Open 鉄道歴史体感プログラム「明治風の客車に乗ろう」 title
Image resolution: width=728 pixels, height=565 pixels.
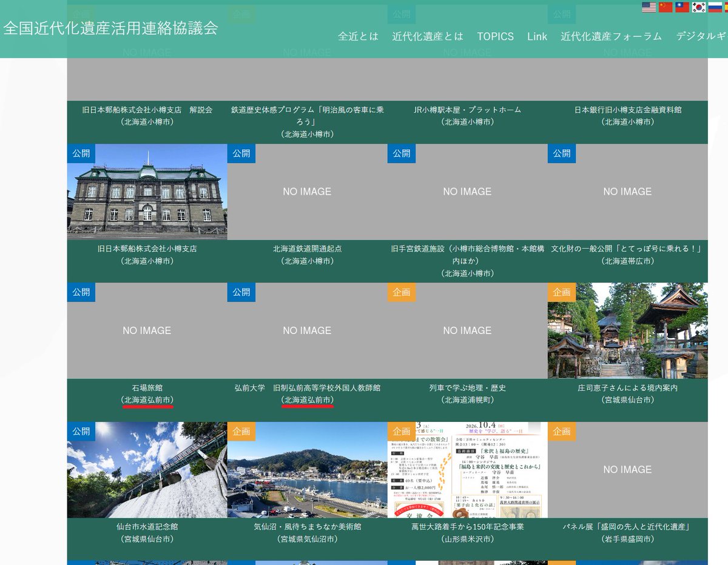point(308,116)
